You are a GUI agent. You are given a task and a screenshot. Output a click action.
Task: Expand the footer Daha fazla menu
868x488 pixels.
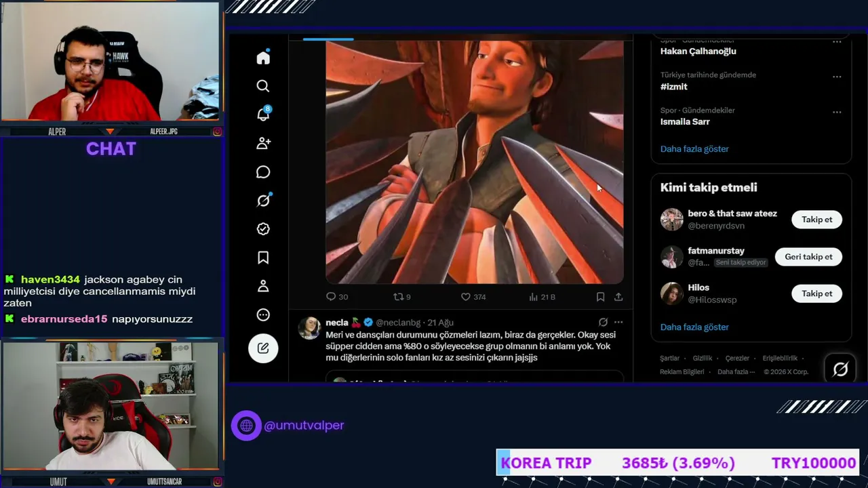(735, 372)
